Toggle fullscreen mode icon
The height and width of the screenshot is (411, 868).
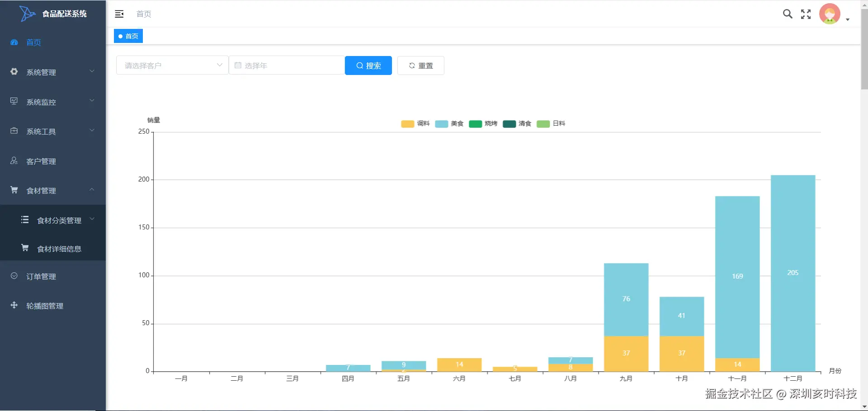pos(806,14)
